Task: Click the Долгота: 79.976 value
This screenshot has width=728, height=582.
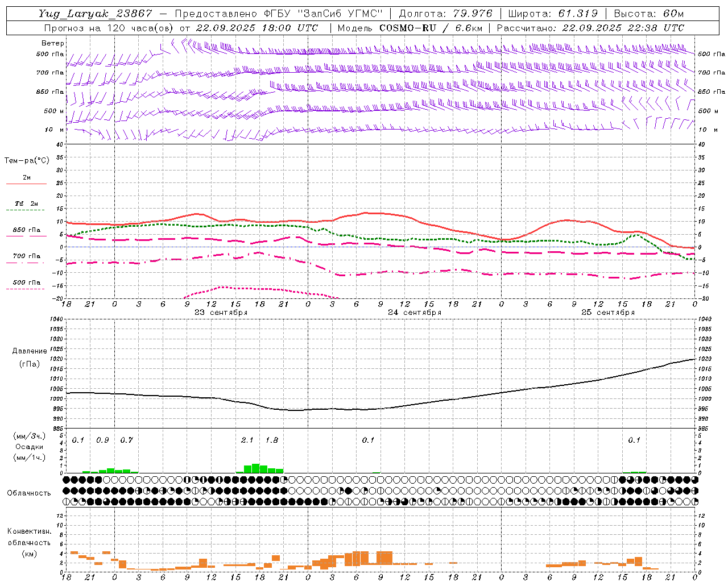Action: tap(445, 14)
